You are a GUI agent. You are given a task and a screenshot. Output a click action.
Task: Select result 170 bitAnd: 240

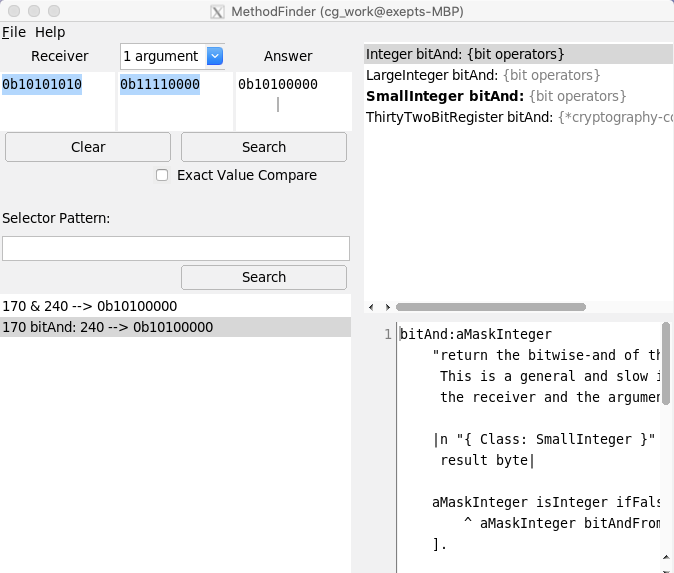[x=108, y=327]
